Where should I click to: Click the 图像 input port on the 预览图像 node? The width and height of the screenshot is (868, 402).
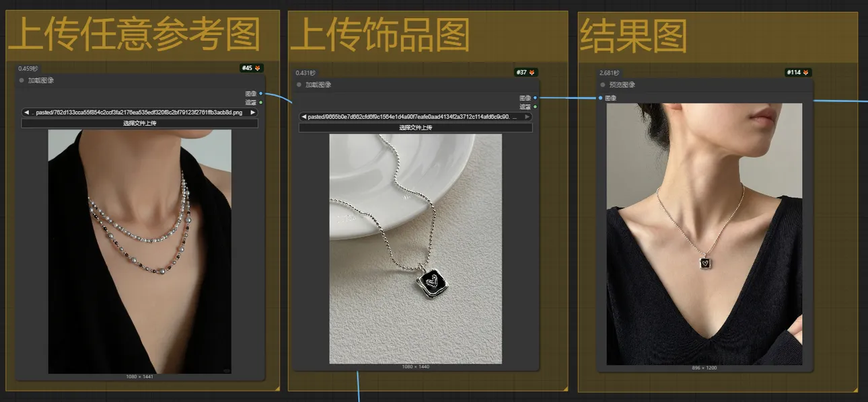600,98
